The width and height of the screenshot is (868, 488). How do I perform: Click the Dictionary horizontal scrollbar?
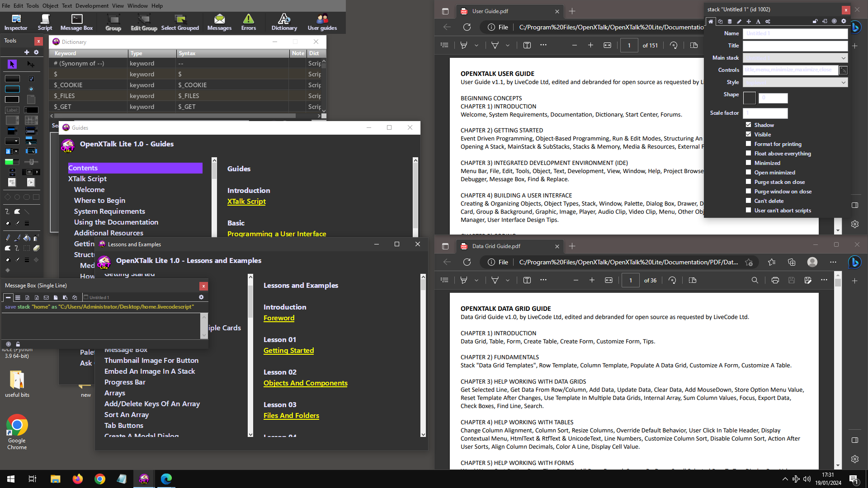tap(185, 116)
